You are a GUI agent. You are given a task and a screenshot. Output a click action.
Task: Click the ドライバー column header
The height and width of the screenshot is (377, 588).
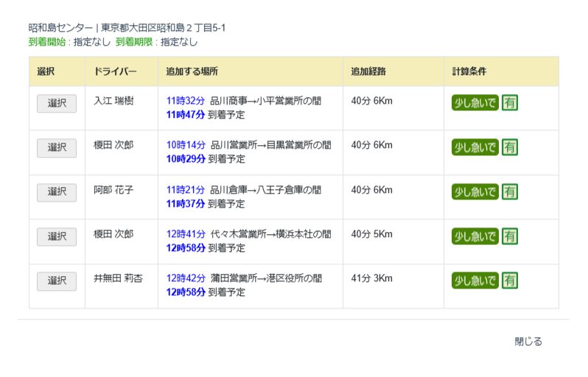click(x=115, y=71)
